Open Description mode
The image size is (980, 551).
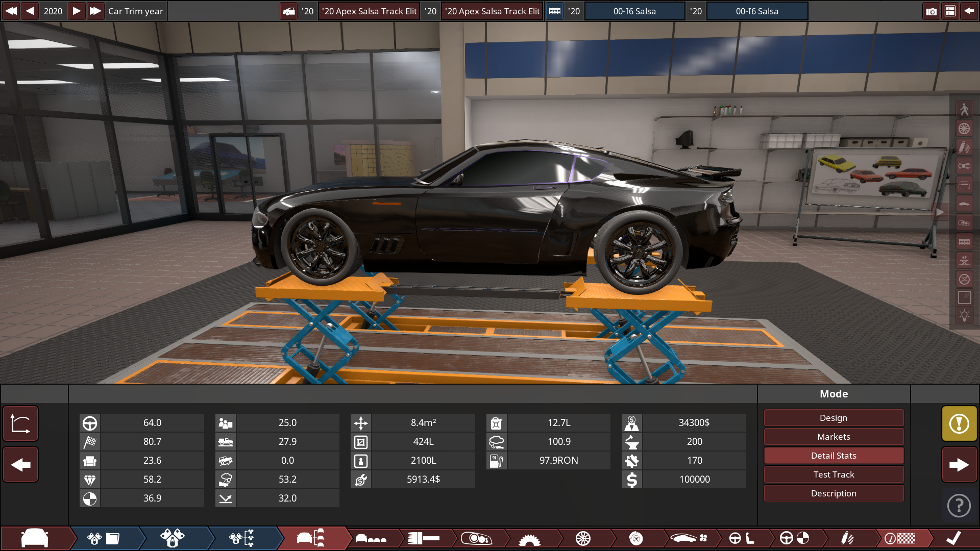tap(834, 493)
